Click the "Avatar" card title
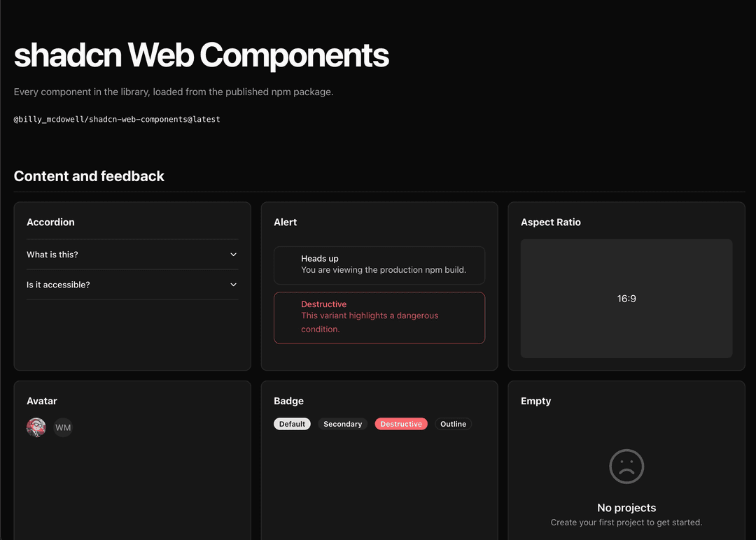756x540 pixels. 42,401
